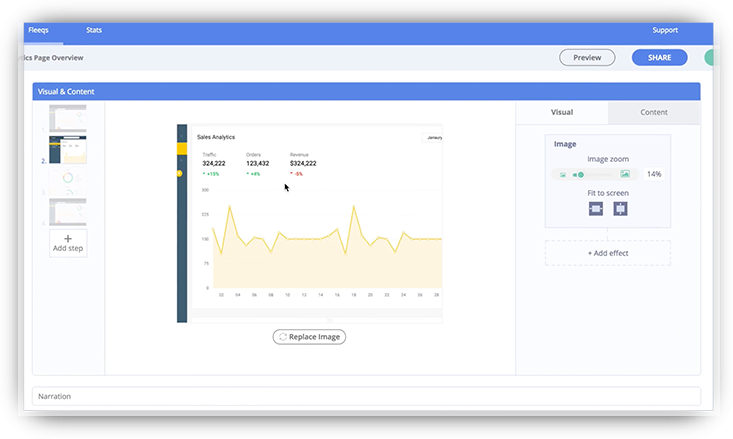Open the Stats tab in the top bar

click(94, 30)
